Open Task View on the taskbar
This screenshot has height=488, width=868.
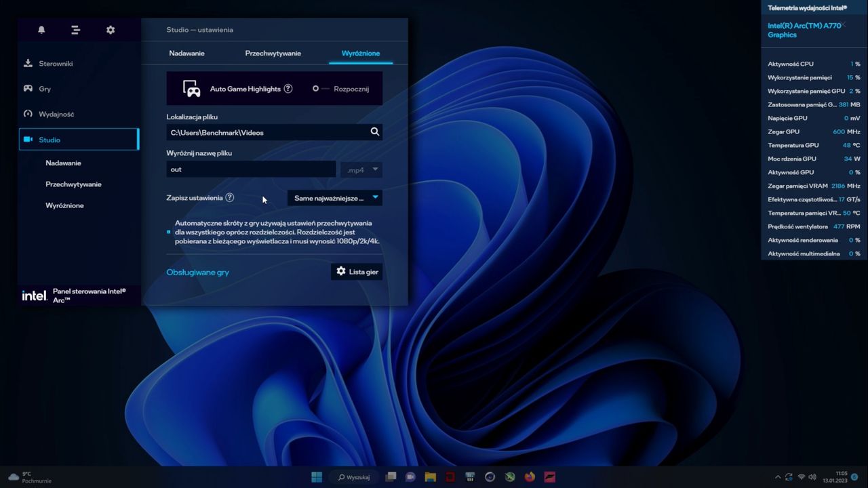(x=391, y=476)
